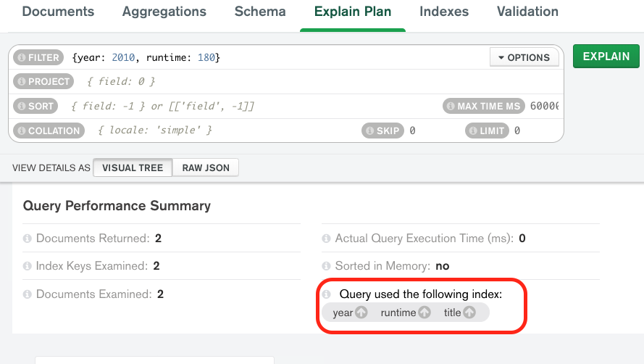
Task: Info icon beside Query used the following index
Action: pos(326,294)
